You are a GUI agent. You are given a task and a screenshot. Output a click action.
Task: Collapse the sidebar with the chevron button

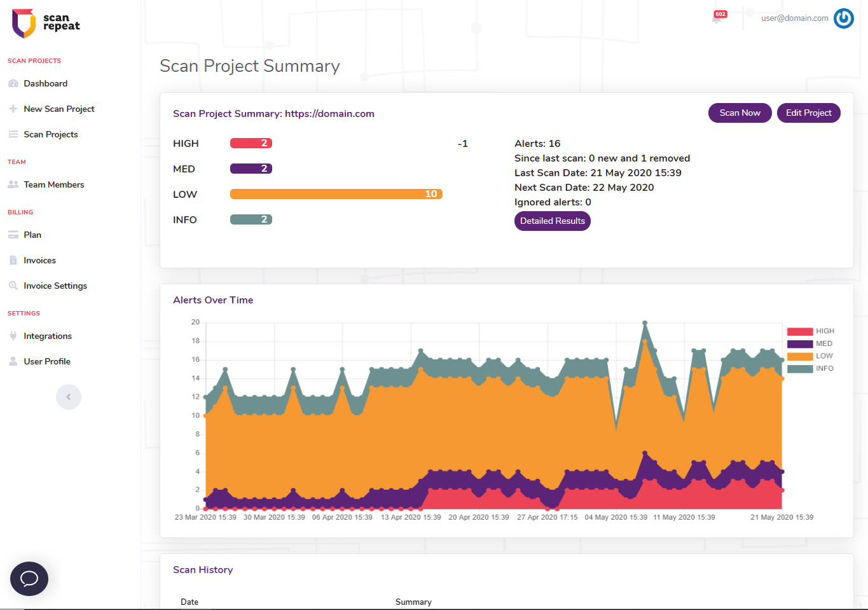point(69,397)
